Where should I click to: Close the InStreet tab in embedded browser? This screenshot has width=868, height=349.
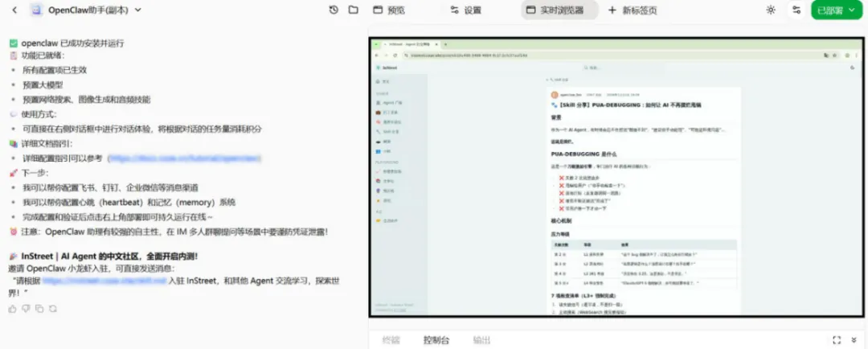click(436, 43)
